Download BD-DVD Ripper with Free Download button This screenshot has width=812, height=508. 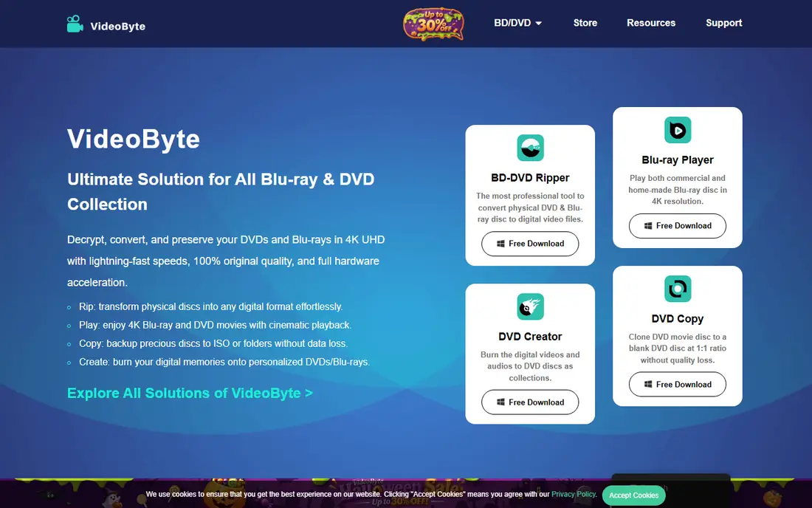click(530, 244)
